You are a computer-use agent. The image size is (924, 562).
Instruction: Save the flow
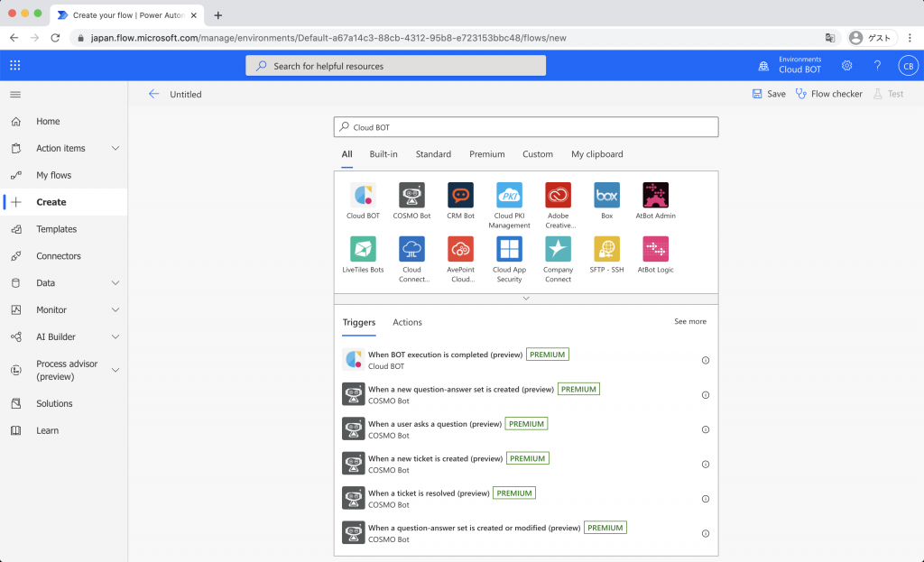[769, 94]
